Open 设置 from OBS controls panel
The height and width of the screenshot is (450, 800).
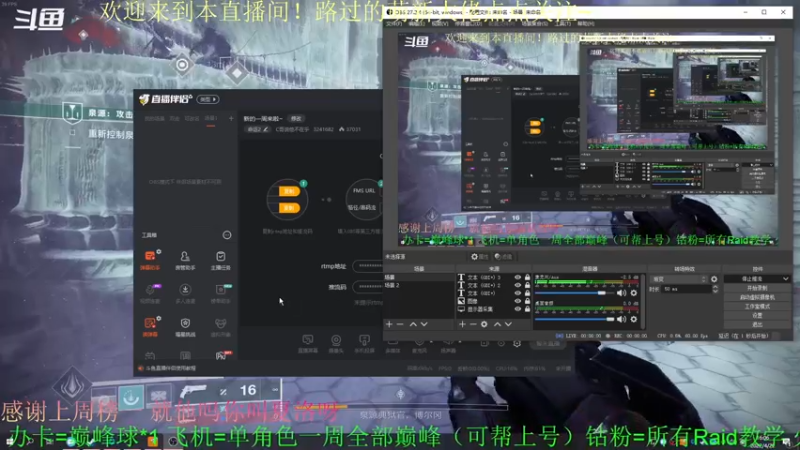pos(757,315)
